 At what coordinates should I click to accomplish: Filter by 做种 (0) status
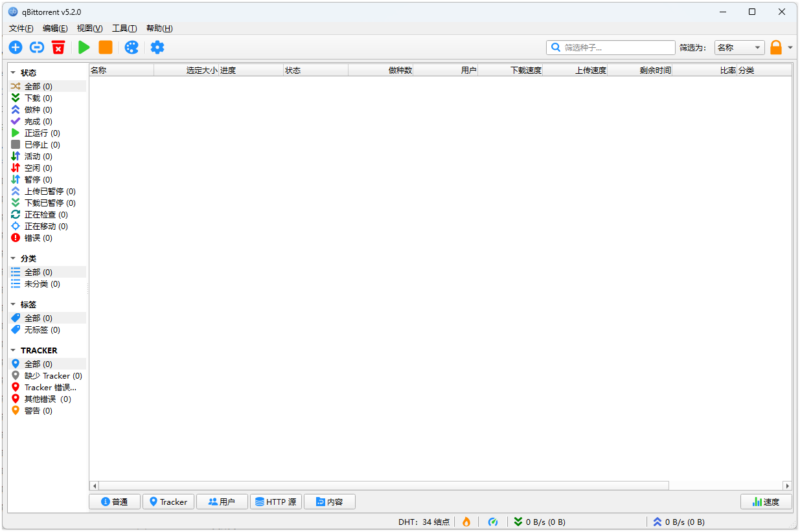(x=47, y=109)
